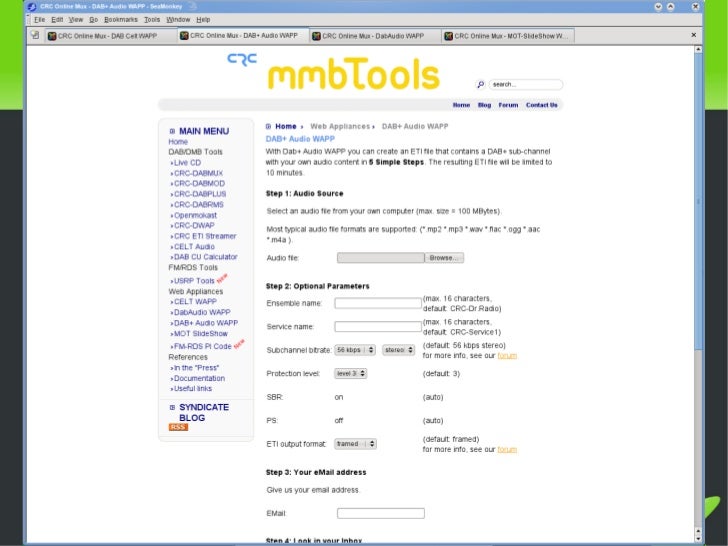Open the ETI output format dropdown
Viewport: 728px width, 546px height.
click(355, 444)
